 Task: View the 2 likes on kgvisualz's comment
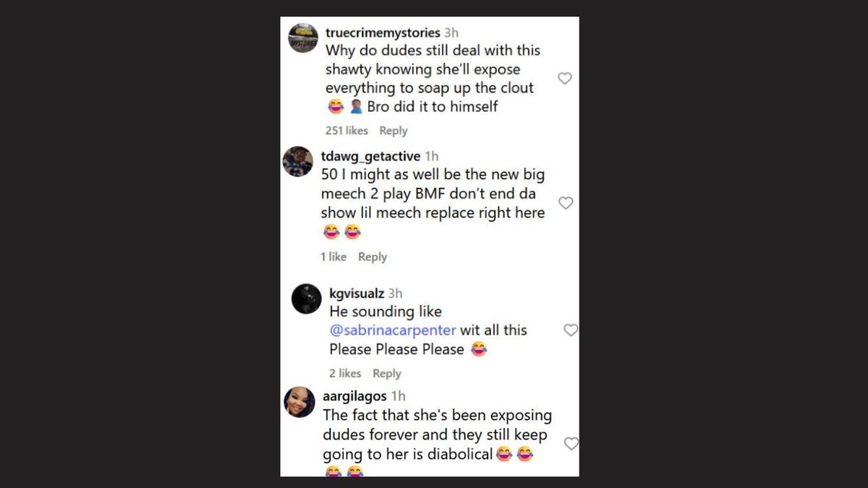tap(344, 373)
